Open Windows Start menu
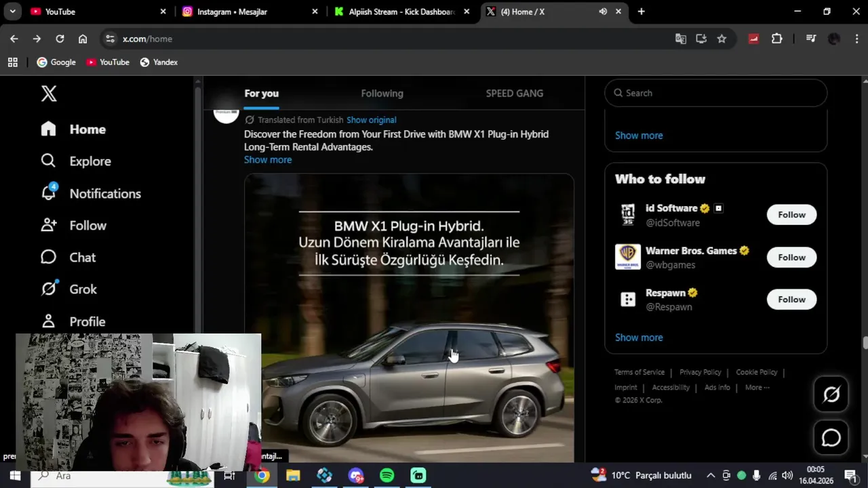Image resolution: width=868 pixels, height=488 pixels. click(15, 476)
